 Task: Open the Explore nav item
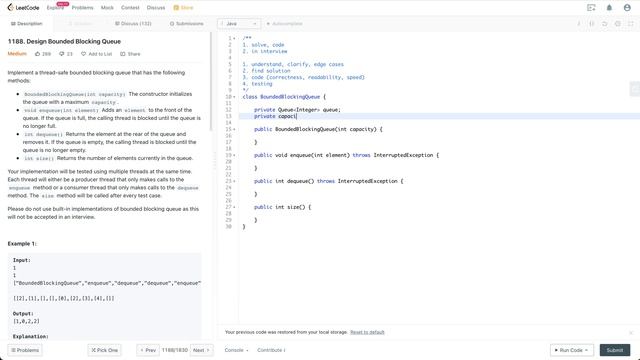55,7
